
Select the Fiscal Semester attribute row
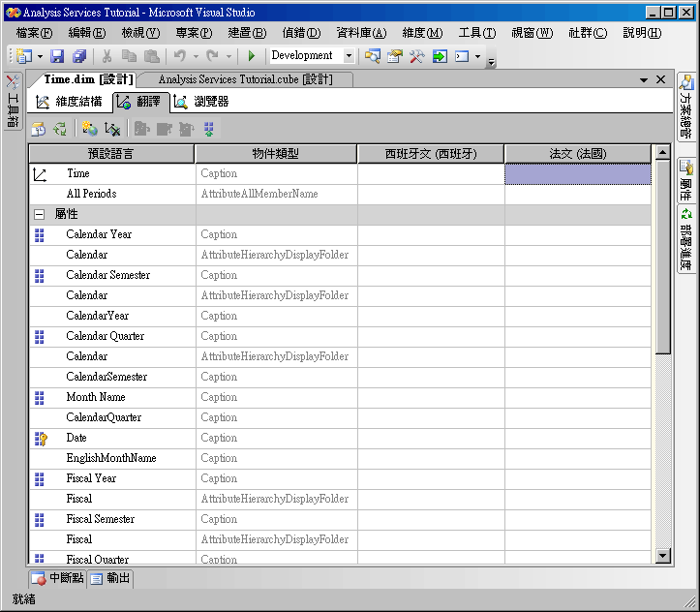click(340, 519)
